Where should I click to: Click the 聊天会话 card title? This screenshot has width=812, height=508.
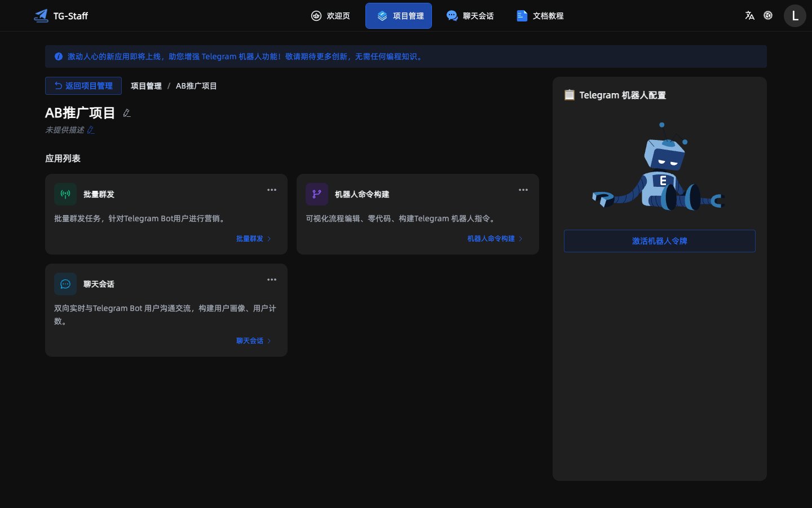[x=99, y=284]
